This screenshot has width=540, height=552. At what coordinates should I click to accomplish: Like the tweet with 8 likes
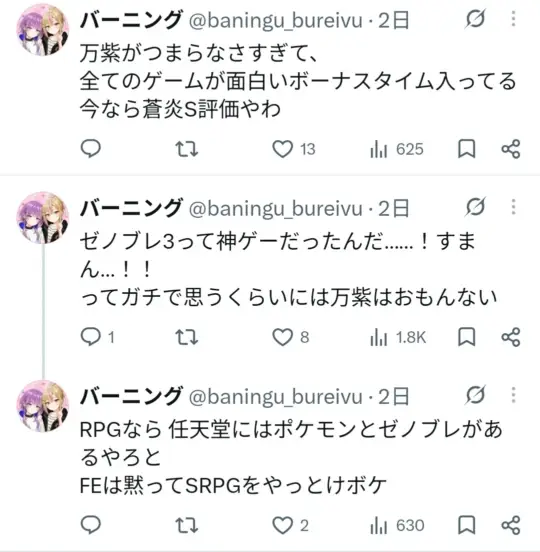pos(290,337)
